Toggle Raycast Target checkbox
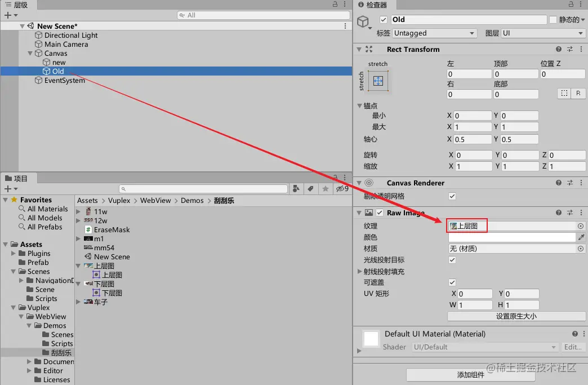This screenshot has width=588, height=385. 452,260
